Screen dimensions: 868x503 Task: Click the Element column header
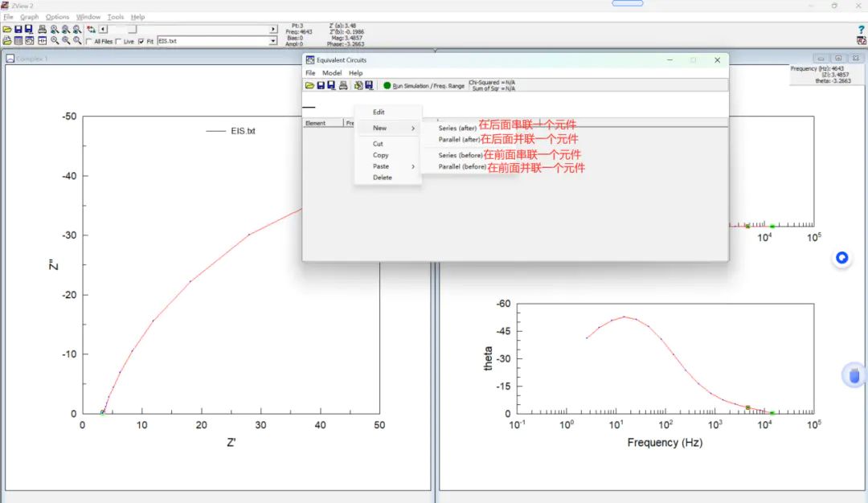coord(323,123)
